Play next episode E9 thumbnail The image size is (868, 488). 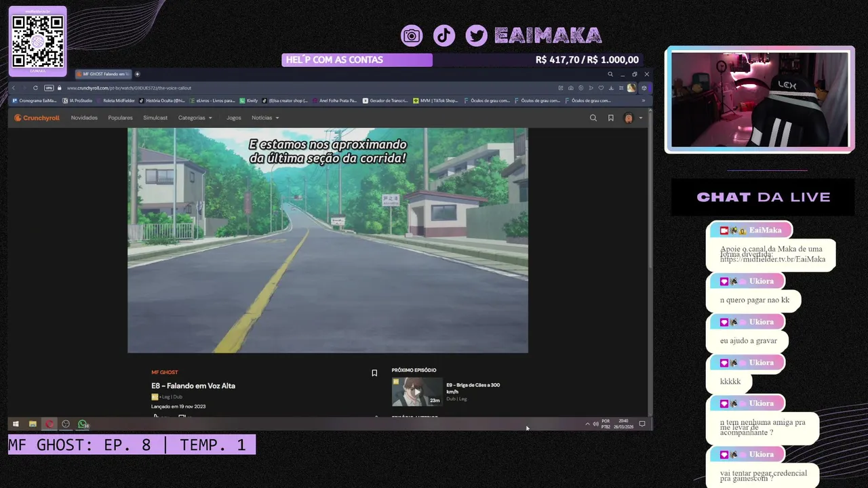tap(417, 392)
